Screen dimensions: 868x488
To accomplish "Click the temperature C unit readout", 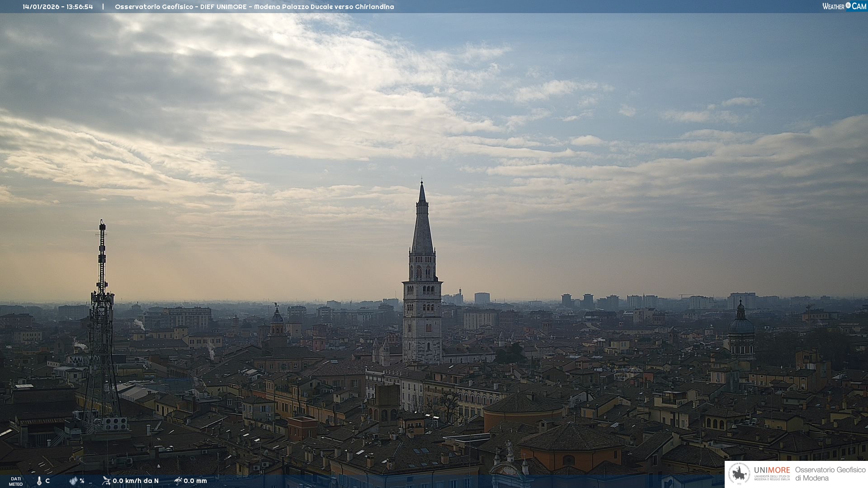I will pos(47,481).
